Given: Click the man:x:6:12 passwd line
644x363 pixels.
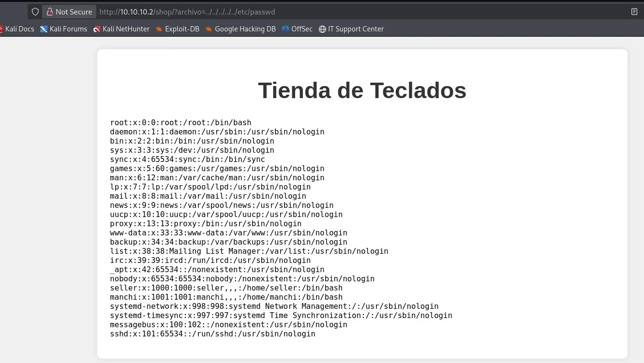Looking at the screenshot, I should [x=217, y=178].
